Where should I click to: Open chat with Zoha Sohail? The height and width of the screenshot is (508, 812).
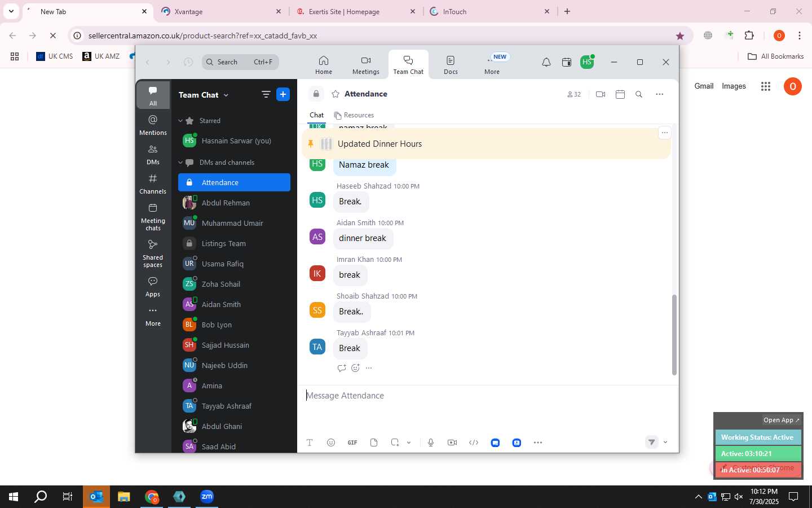click(x=234, y=284)
